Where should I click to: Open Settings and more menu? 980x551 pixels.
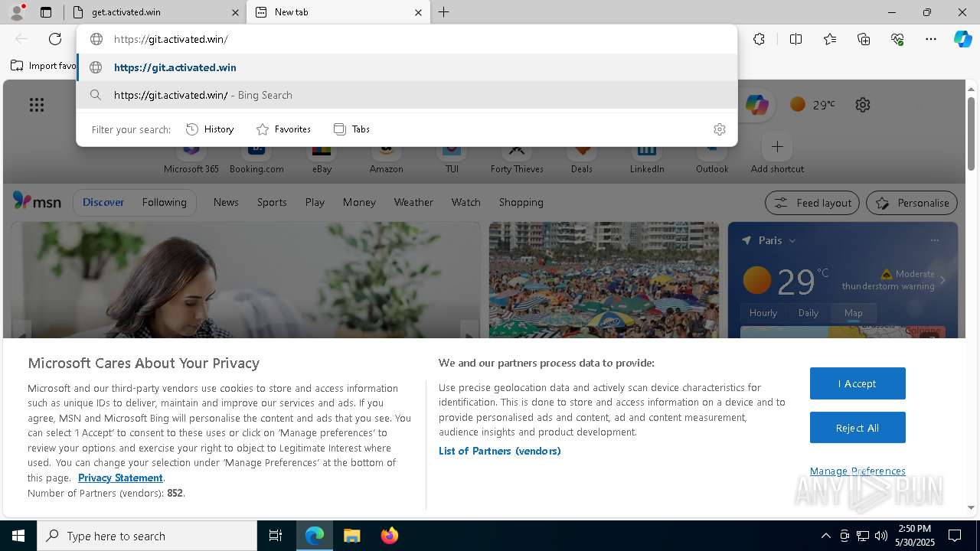coord(931,39)
